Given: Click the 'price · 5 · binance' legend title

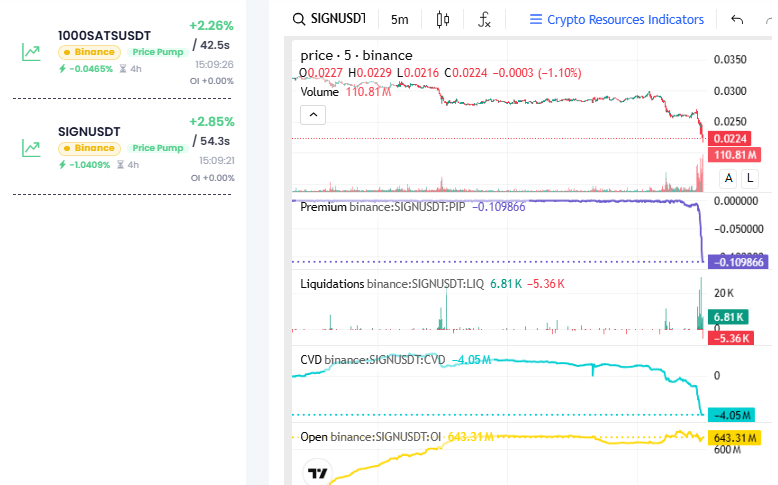Looking at the screenshot, I should (x=356, y=55).
